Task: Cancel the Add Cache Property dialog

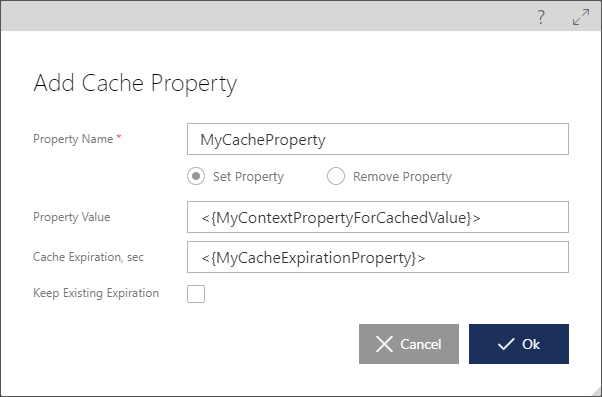Action: click(409, 344)
